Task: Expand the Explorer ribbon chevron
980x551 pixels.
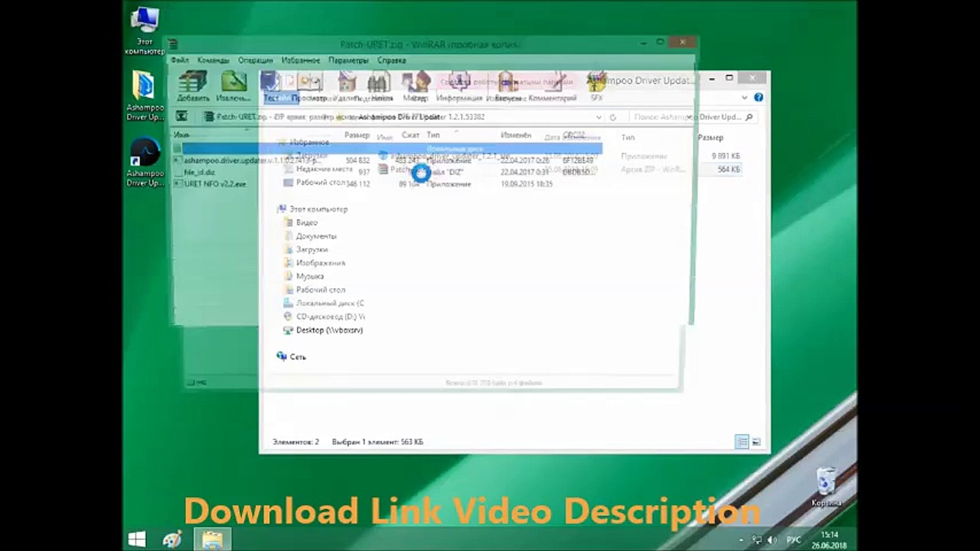Action: [744, 97]
